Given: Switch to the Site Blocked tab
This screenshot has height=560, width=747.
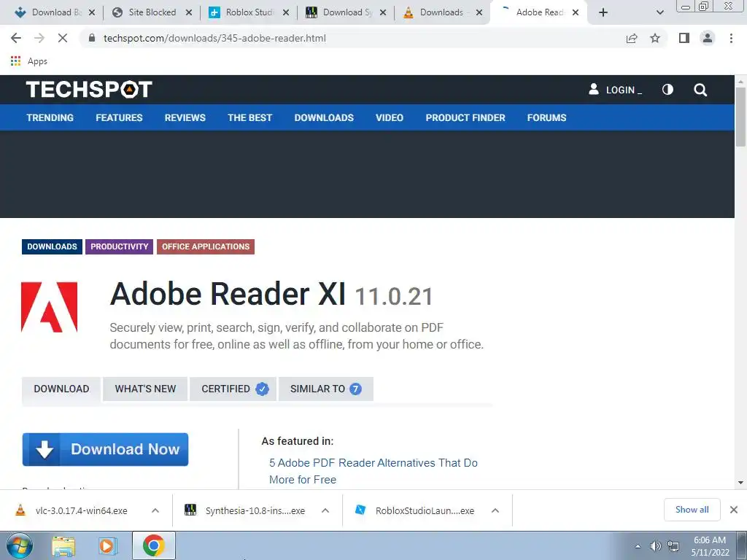Looking at the screenshot, I should [x=152, y=12].
